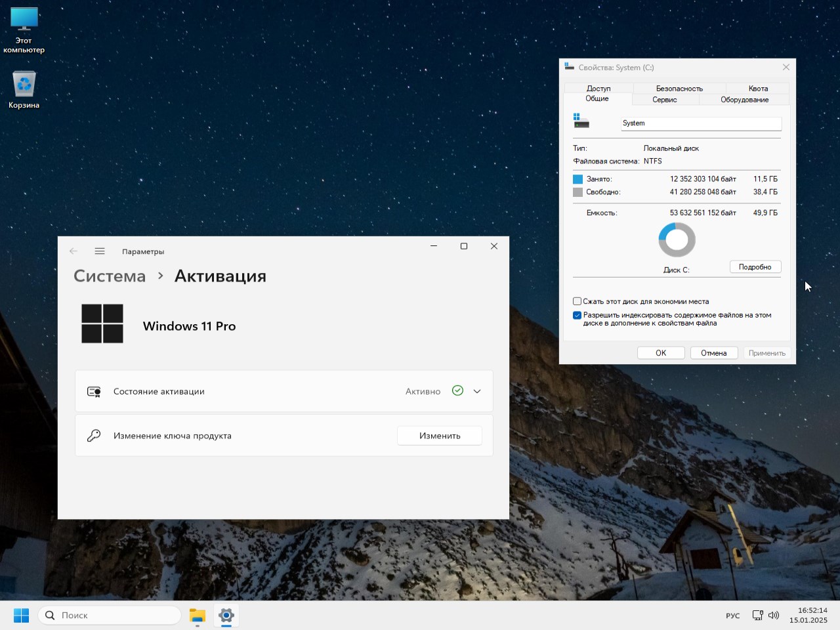840x630 pixels.
Task: Click the NTFS file system value
Action: pos(652,161)
